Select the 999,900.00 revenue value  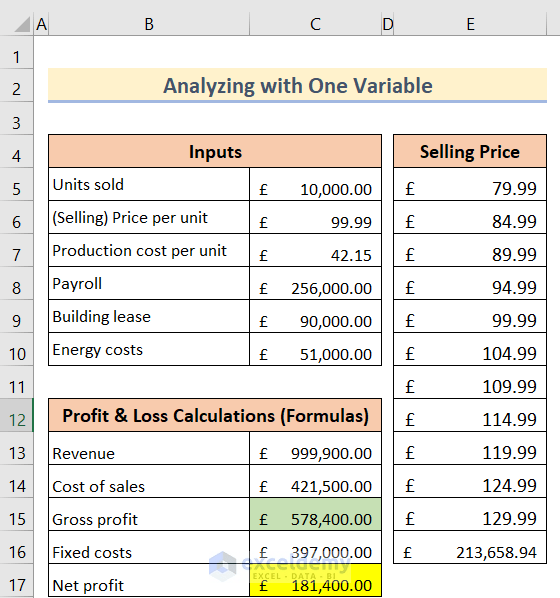[315, 448]
